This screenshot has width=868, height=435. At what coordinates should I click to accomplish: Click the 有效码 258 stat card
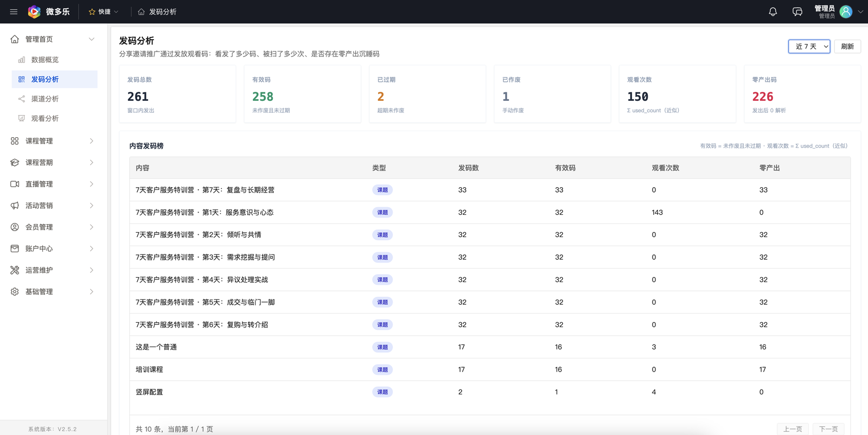click(303, 94)
